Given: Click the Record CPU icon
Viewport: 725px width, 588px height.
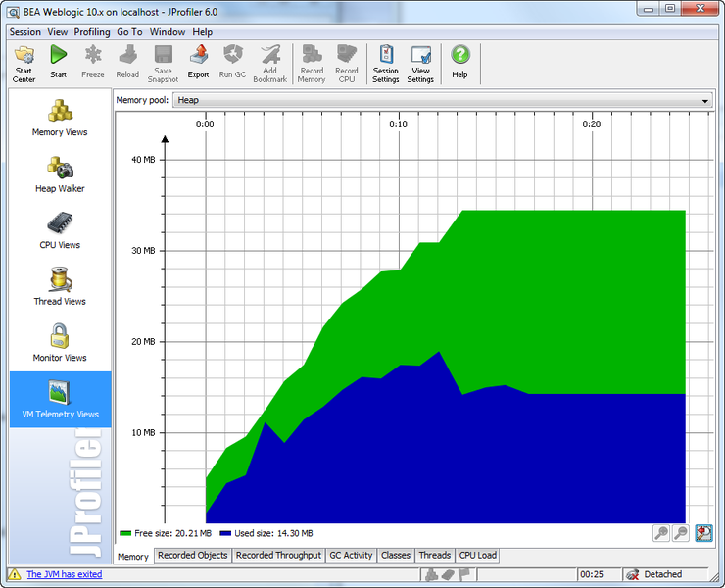Looking at the screenshot, I should pos(347,54).
